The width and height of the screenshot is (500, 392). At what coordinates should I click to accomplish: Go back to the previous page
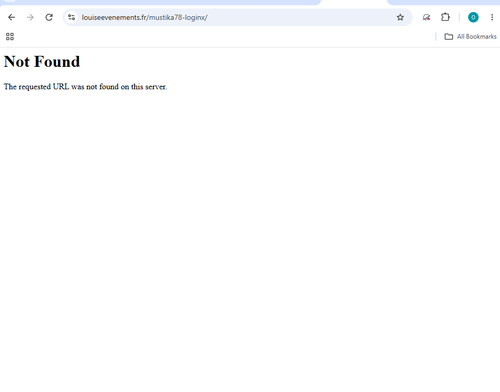click(x=11, y=17)
